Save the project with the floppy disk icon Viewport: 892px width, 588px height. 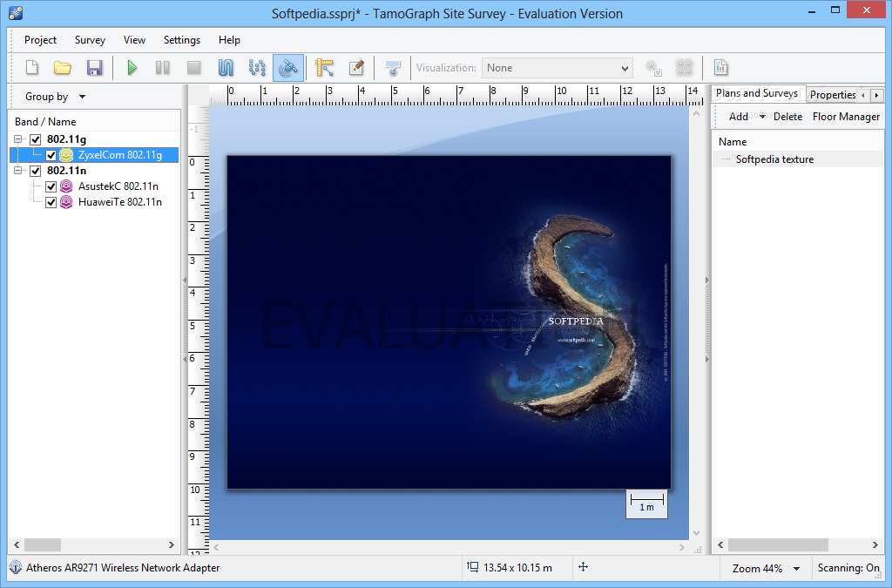(x=94, y=68)
